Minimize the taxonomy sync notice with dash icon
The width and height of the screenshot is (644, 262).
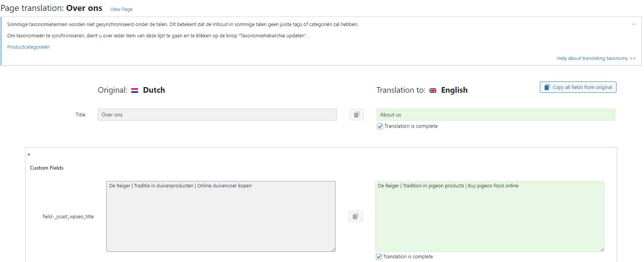pos(634,24)
